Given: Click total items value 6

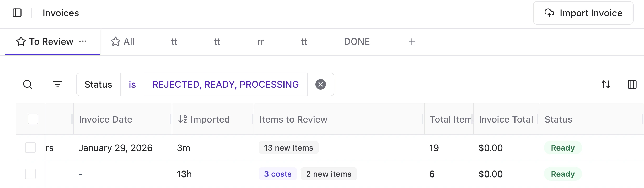Looking at the screenshot, I should (x=432, y=174).
